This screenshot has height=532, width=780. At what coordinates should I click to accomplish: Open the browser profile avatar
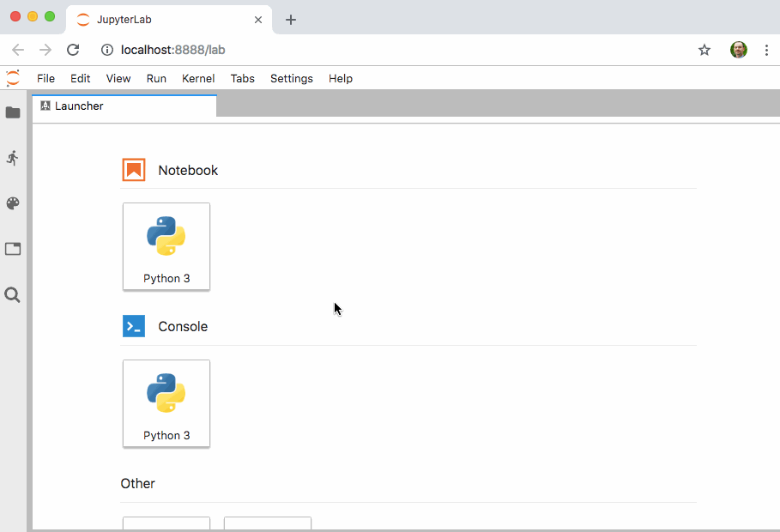coord(739,50)
